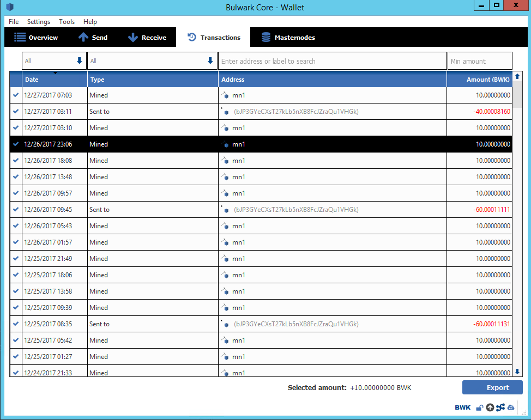Viewport: 531px width, 420px height.
Task: Switch to the Masternodes tab
Action: tap(288, 37)
